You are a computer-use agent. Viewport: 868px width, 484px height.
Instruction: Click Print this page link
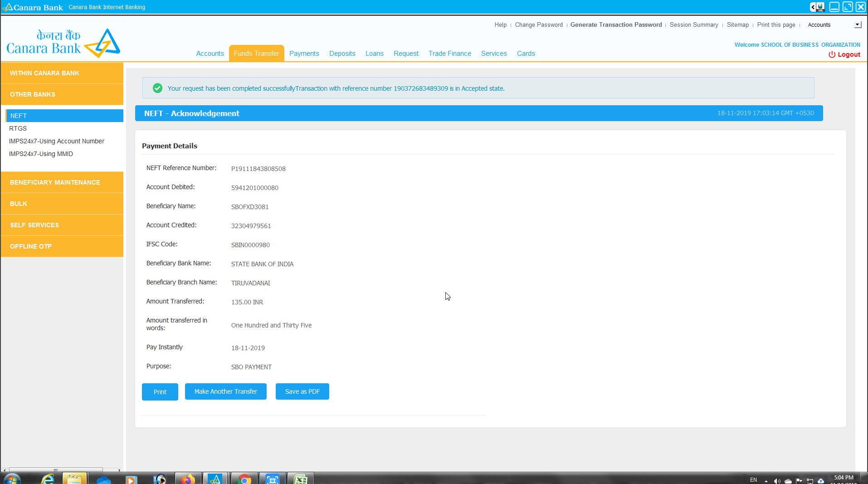click(x=776, y=25)
